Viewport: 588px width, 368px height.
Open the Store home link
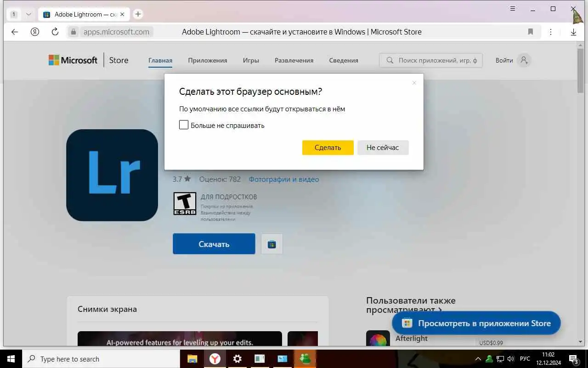119,60
